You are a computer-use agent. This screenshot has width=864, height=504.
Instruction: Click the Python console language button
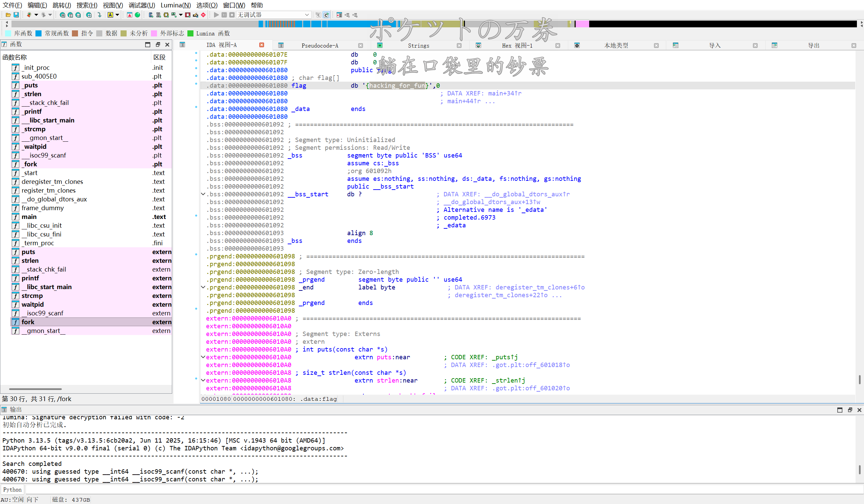point(12,489)
